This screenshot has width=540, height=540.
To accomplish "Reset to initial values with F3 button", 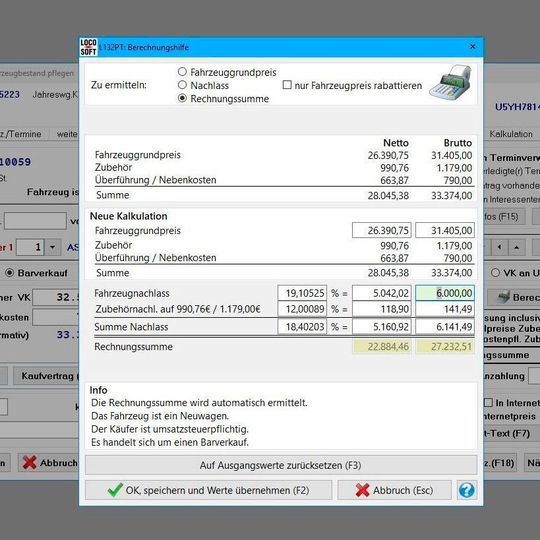I will pyautogui.click(x=281, y=465).
